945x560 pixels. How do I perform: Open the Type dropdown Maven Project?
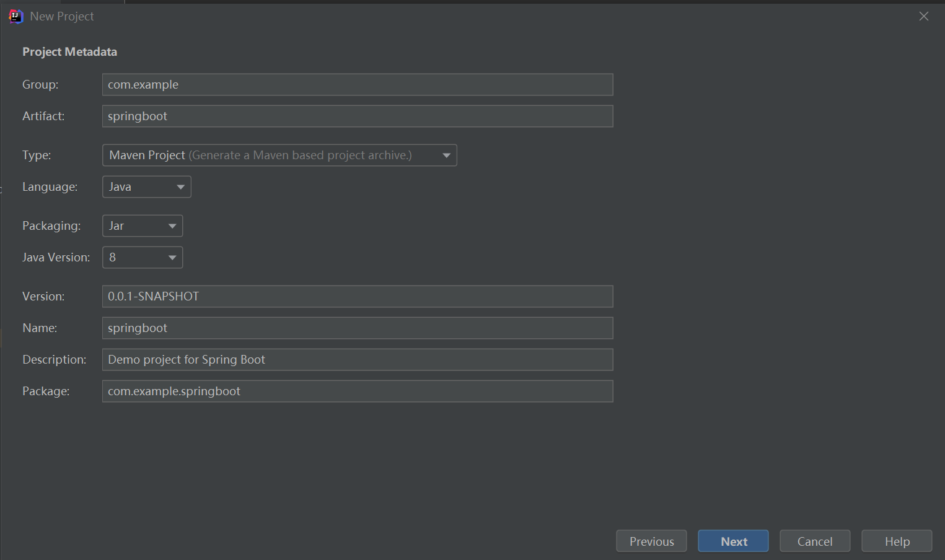(279, 155)
